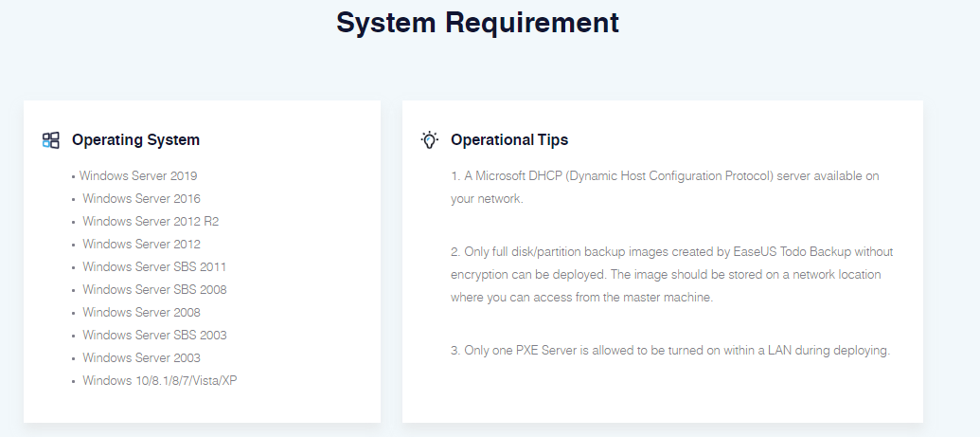
Task: Click the tip about Microsoft DHCP server
Action: [665, 187]
